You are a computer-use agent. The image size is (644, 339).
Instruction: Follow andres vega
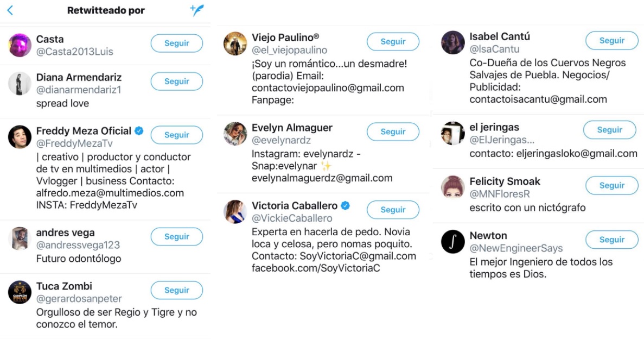click(x=177, y=237)
